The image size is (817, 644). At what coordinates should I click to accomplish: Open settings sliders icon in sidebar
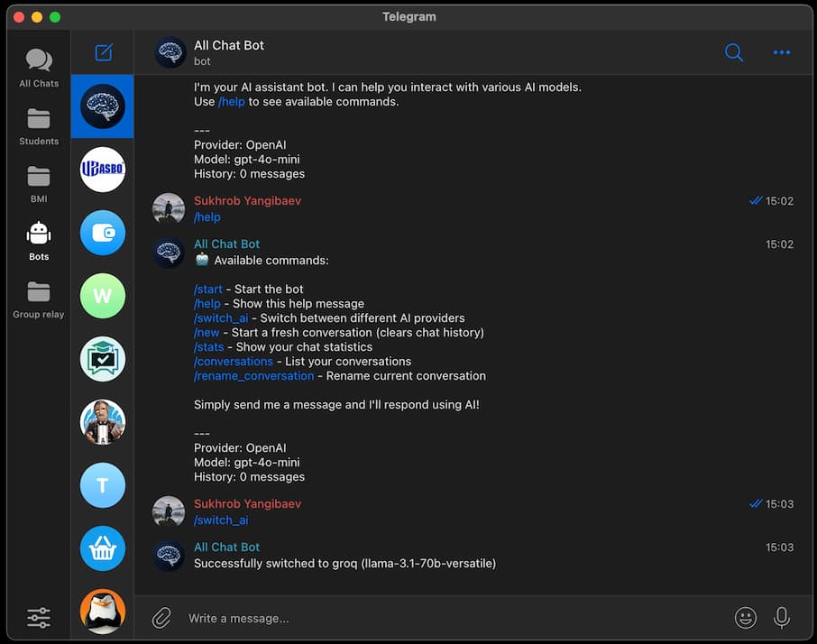(x=39, y=618)
